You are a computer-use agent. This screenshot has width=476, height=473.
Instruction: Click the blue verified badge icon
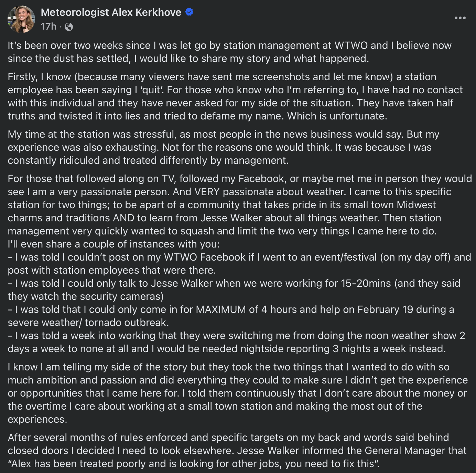click(189, 12)
